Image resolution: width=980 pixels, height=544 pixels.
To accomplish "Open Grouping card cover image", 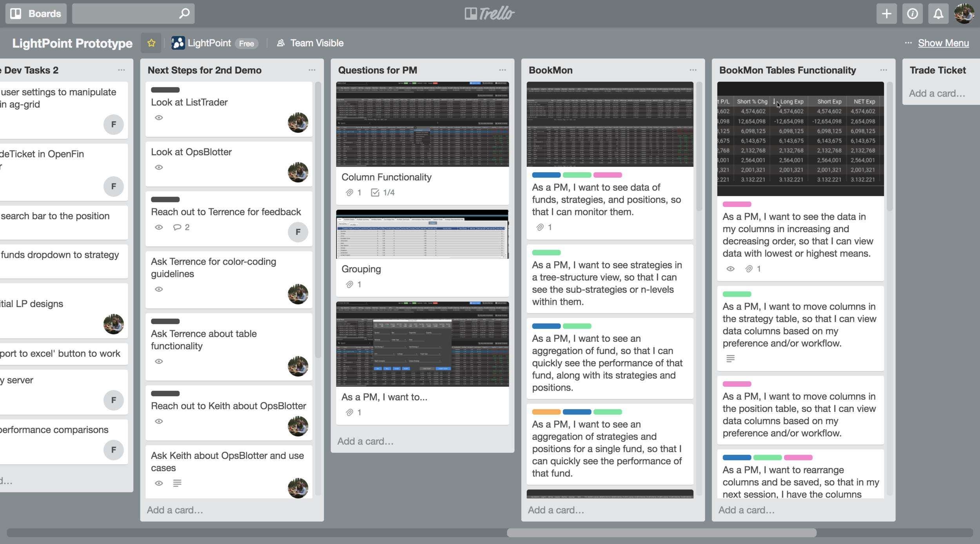I will point(423,234).
